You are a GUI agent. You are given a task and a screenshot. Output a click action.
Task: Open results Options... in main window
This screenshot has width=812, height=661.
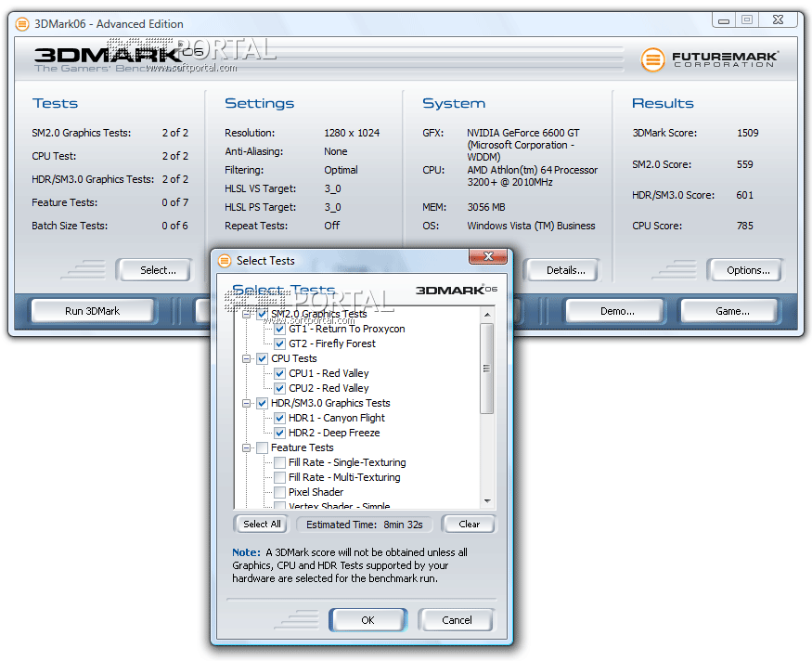748,270
